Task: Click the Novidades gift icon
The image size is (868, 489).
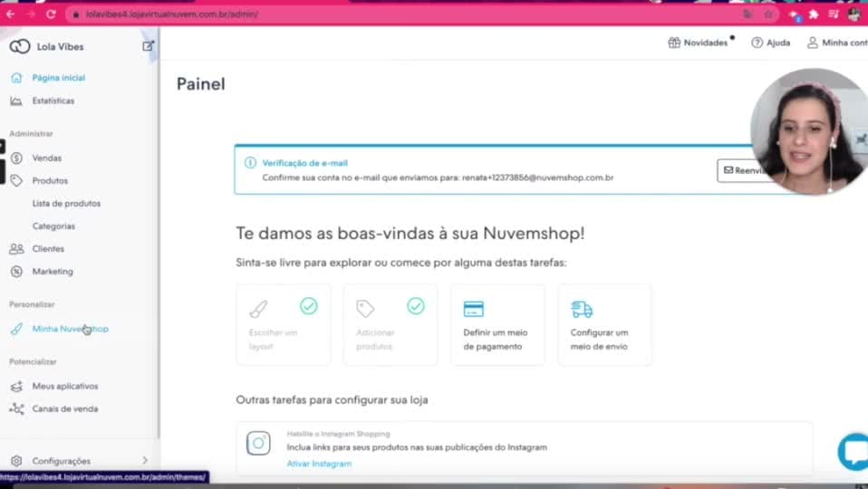Action: pos(674,43)
